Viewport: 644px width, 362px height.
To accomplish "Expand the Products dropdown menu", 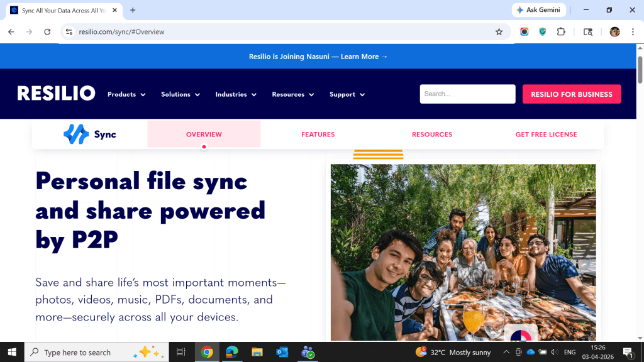I will 126,94.
